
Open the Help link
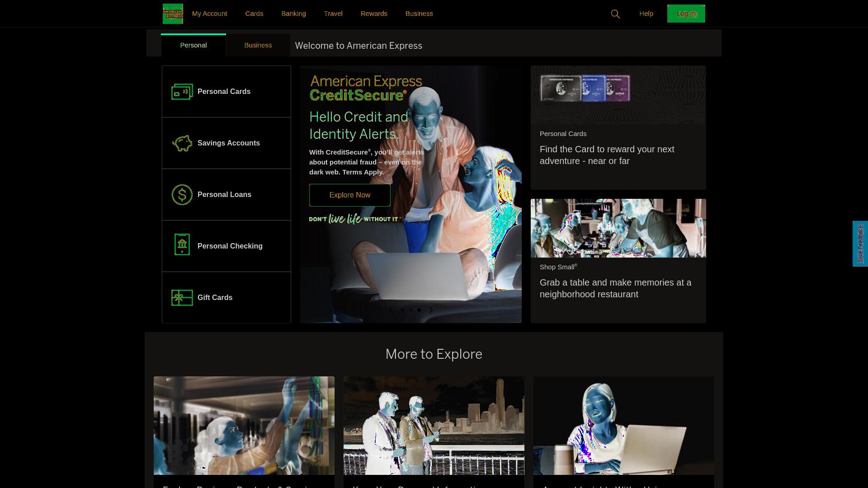pos(646,14)
